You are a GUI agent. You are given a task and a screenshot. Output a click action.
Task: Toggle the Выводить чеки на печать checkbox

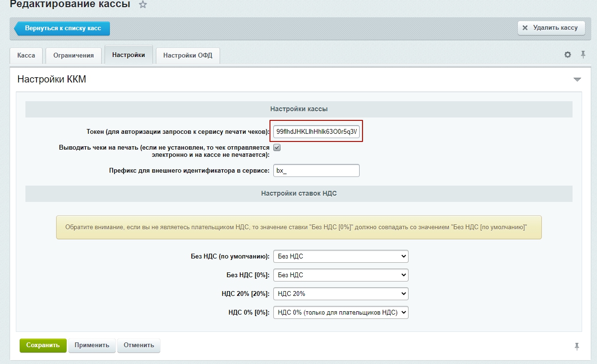point(277,148)
